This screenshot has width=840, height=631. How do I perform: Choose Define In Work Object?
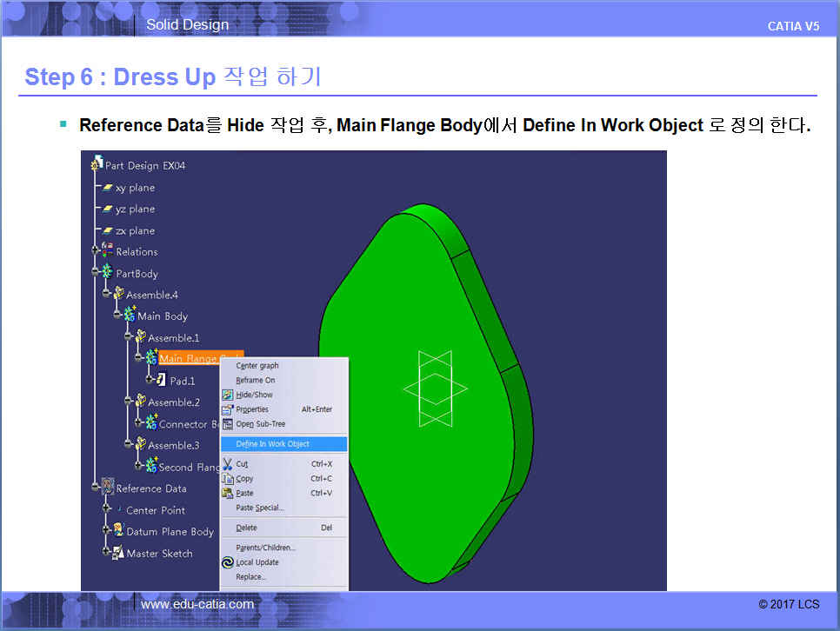(272, 444)
